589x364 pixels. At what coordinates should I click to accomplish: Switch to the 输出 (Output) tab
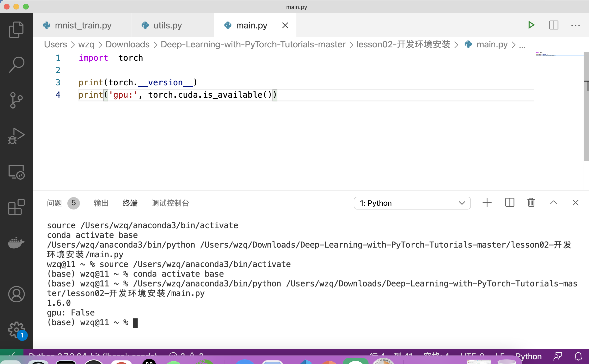(101, 203)
